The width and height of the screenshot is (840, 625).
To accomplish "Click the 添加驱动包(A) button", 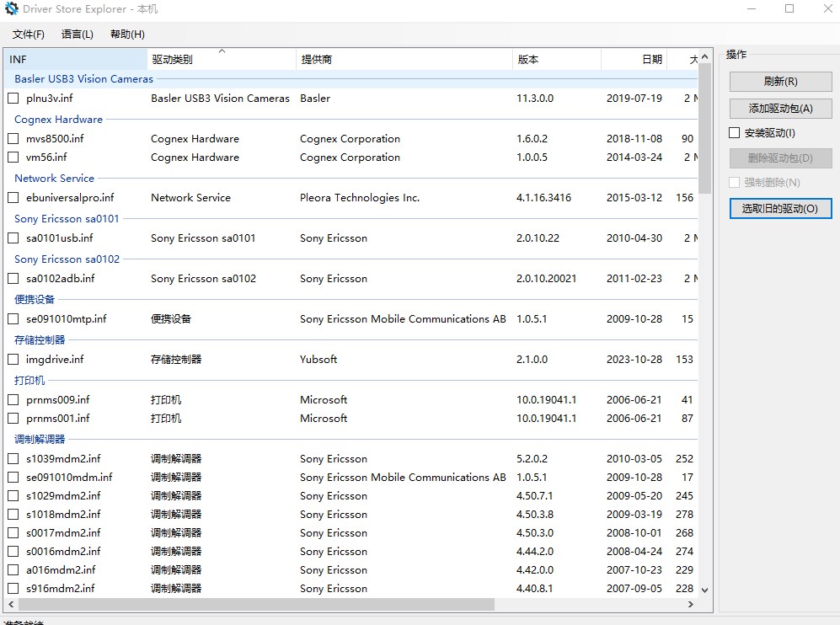I will point(780,108).
